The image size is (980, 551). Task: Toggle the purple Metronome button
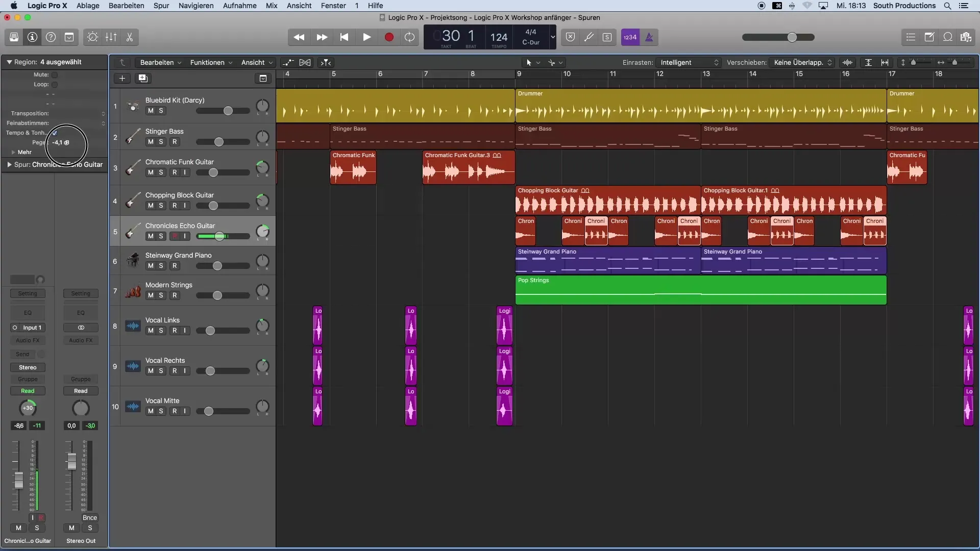click(x=649, y=37)
